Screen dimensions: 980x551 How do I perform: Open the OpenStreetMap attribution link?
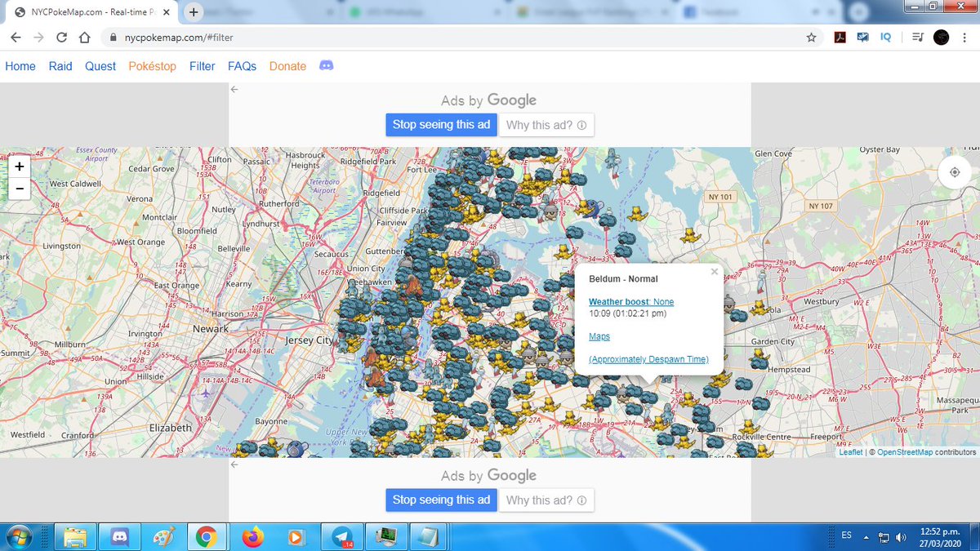[x=906, y=451]
